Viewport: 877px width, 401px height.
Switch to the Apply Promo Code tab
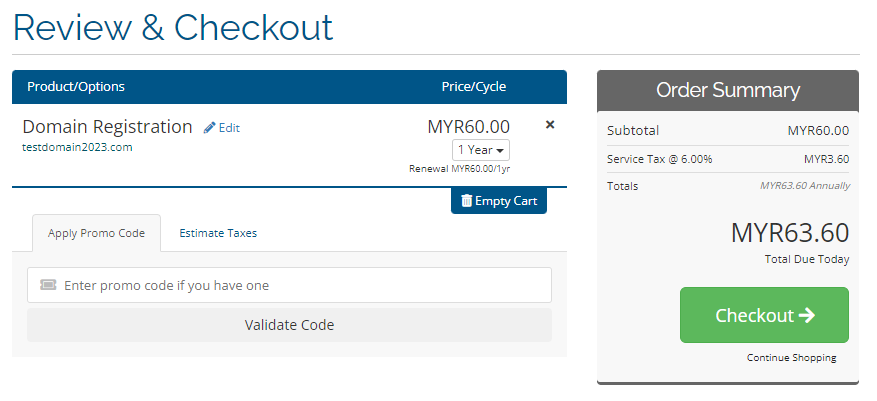pos(96,233)
